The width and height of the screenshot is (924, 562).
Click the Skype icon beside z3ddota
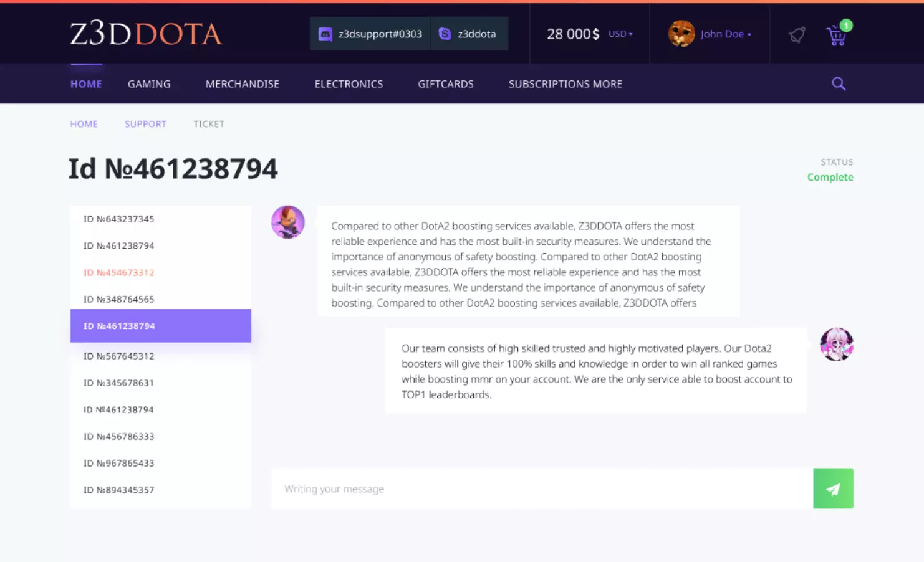coord(445,34)
